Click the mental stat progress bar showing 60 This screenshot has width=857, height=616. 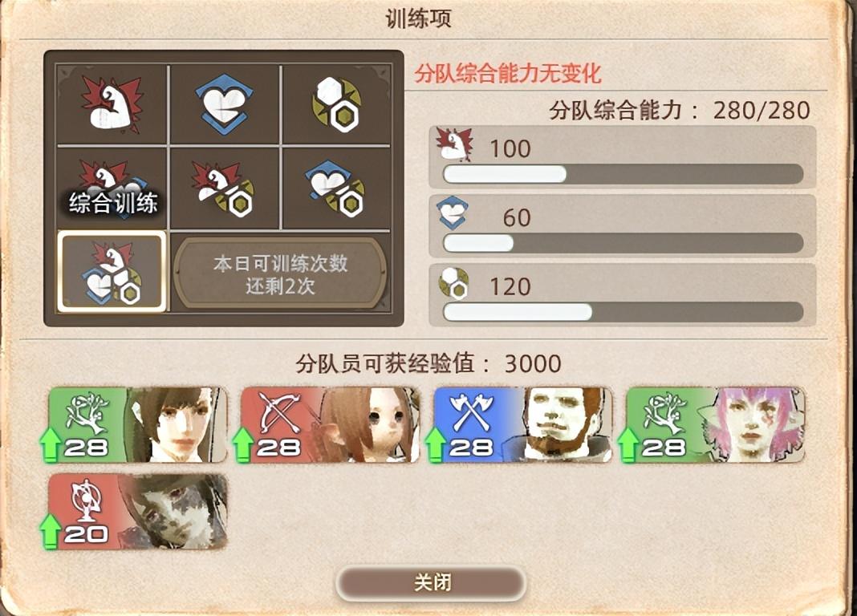coord(623,243)
